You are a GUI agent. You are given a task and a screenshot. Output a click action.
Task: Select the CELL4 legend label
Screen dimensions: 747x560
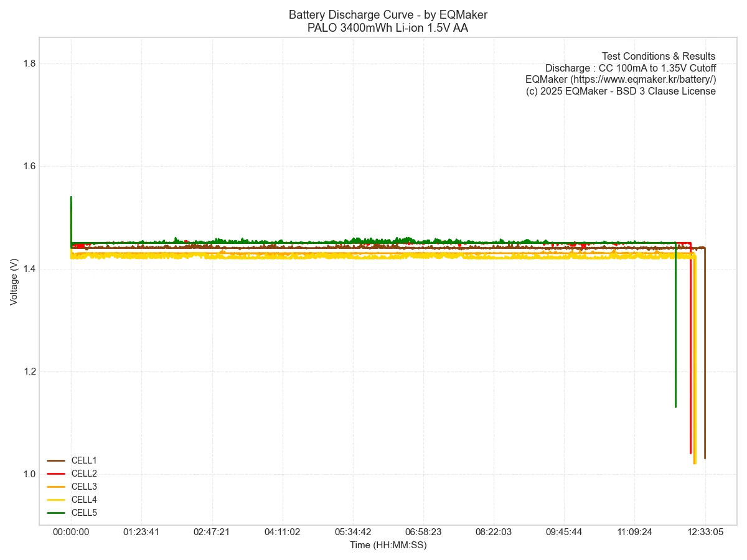pos(84,500)
